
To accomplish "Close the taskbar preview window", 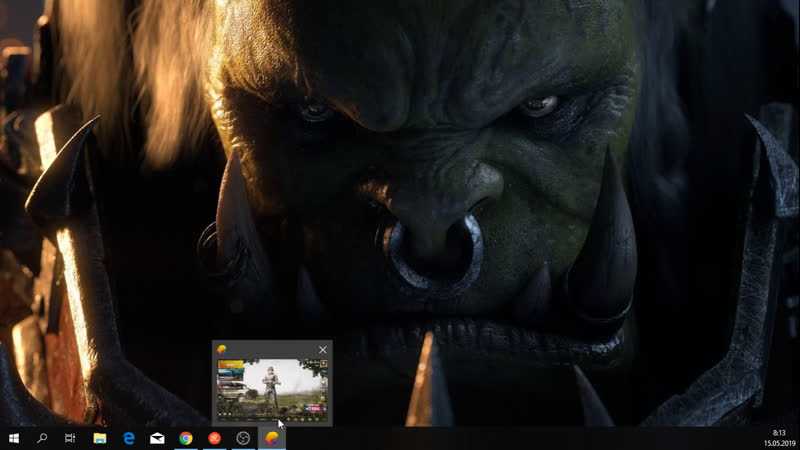I will pos(322,349).
